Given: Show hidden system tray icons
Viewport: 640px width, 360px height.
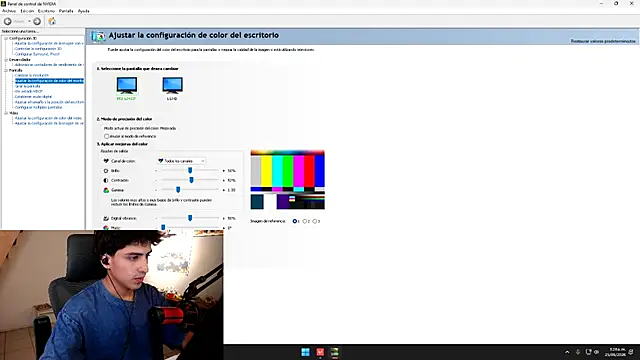Looking at the screenshot, I should pos(567,352).
